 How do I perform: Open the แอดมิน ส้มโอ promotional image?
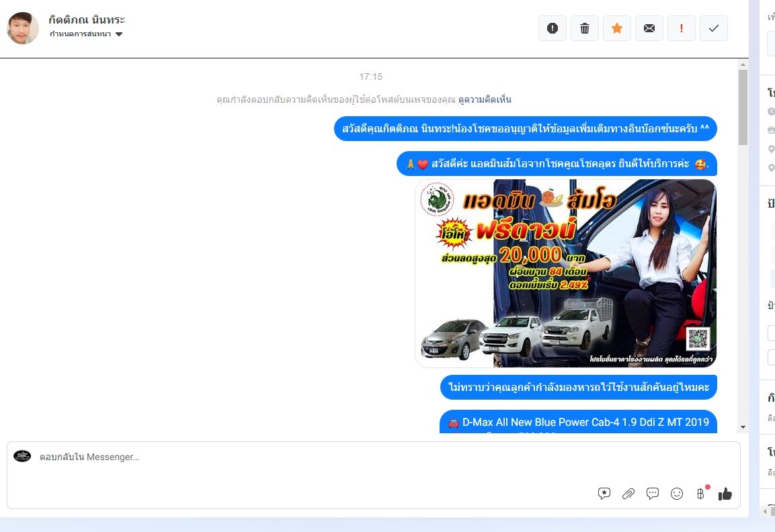click(x=565, y=273)
